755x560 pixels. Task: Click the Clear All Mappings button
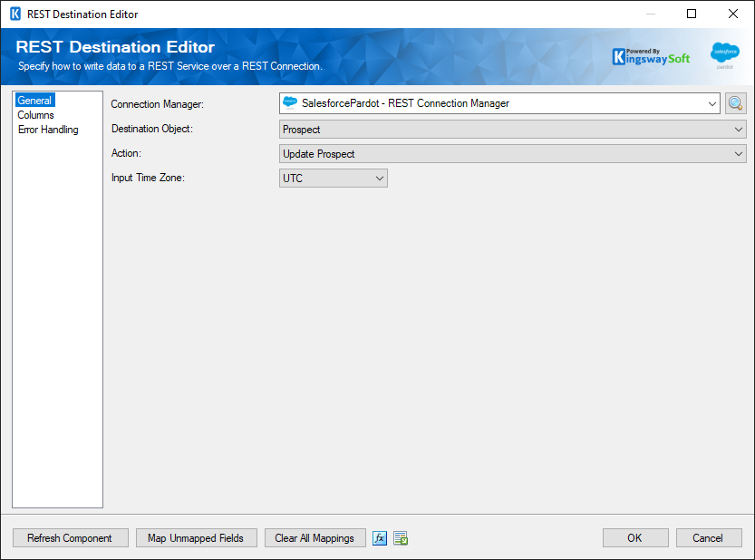[x=315, y=538]
